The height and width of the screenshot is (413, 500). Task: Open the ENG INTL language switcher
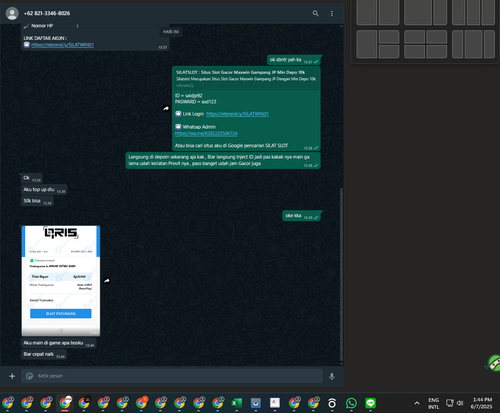[433, 403]
